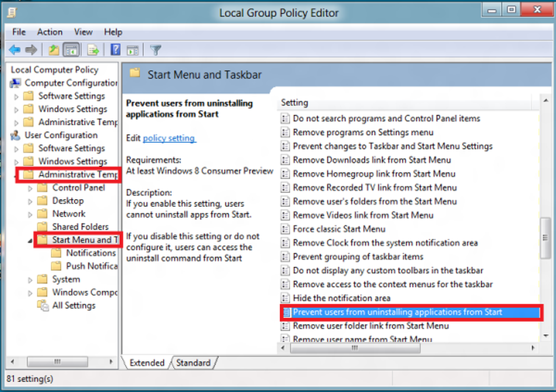Select Local Computer Policy root node
556x392 pixels.
point(54,70)
